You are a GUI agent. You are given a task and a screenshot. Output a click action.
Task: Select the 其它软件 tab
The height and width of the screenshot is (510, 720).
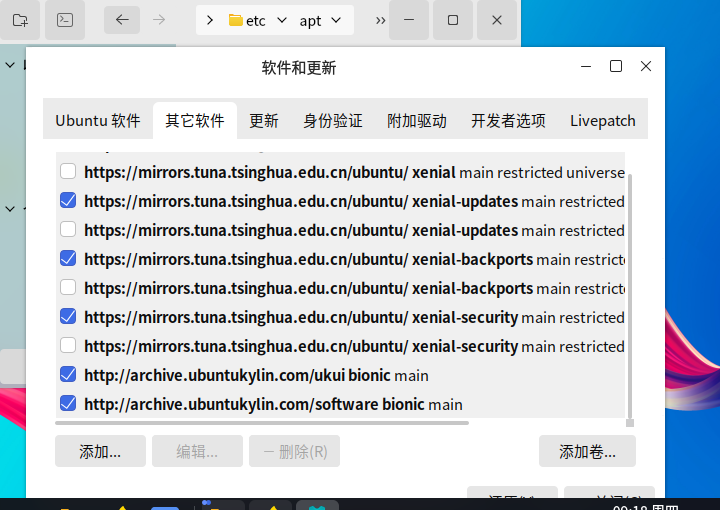pyautogui.click(x=195, y=121)
